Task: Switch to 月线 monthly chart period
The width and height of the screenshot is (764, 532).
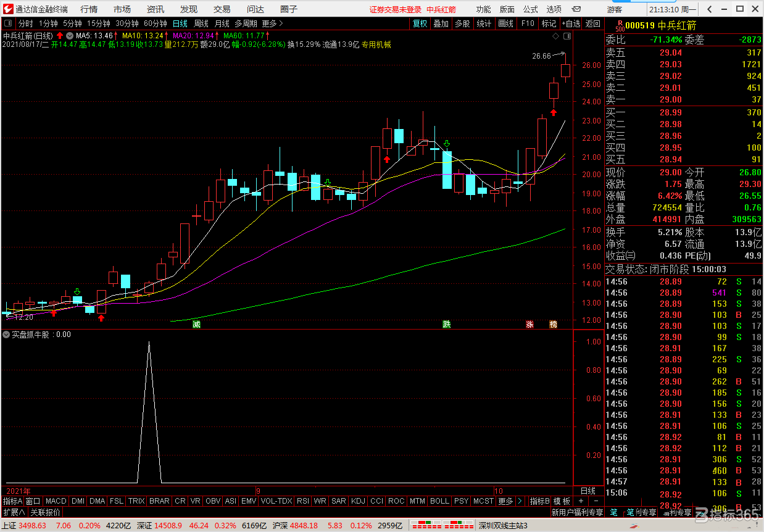Action: 222,23
